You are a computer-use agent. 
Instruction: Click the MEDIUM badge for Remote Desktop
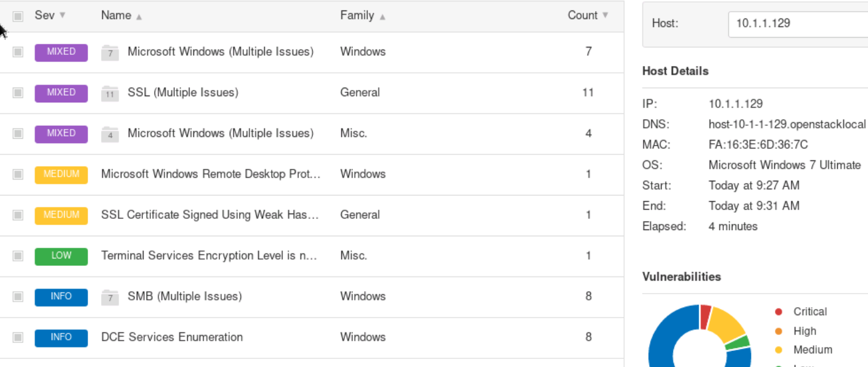pos(61,174)
